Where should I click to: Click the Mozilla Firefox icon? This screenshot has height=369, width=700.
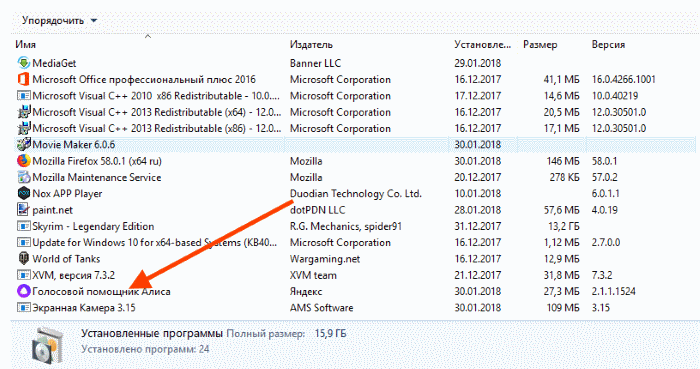pos(24,161)
